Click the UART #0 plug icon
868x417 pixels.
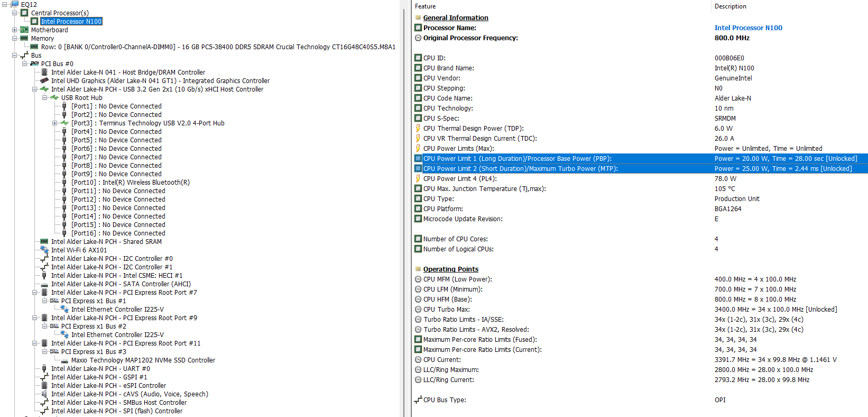pyautogui.click(x=44, y=368)
